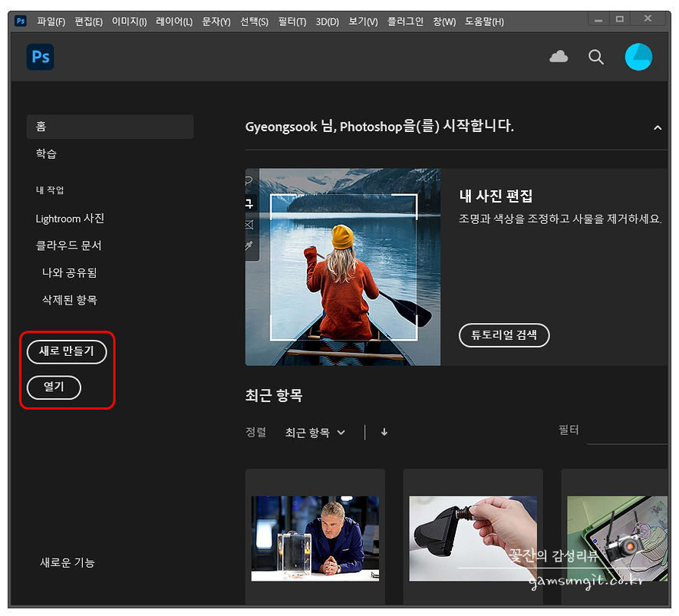
Task: Open the 선택(S) menu
Action: pyautogui.click(x=254, y=21)
